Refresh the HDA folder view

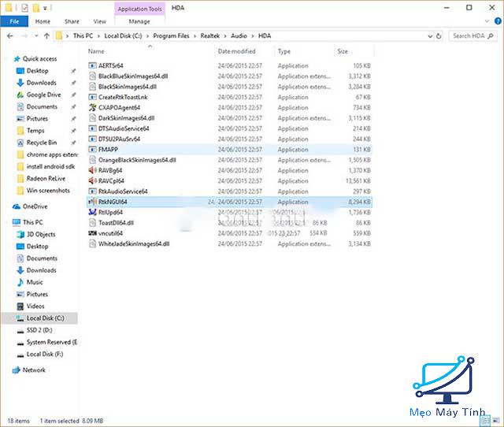tap(439, 36)
